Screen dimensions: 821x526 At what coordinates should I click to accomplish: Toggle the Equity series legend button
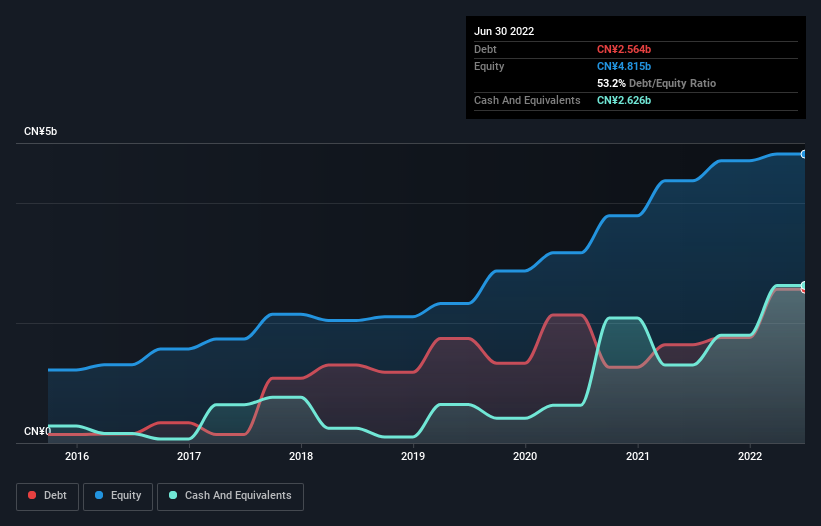tap(118, 496)
